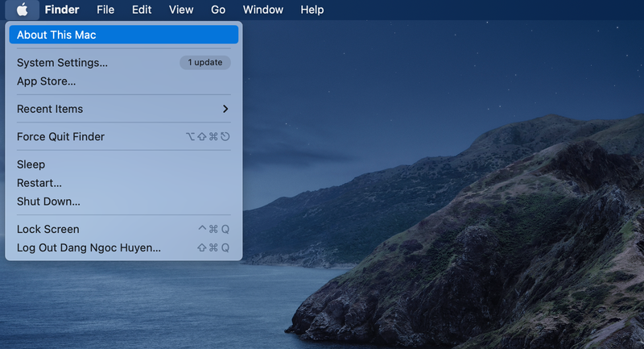Select Force Quit Finder
The height and width of the screenshot is (349, 644).
(124, 136)
